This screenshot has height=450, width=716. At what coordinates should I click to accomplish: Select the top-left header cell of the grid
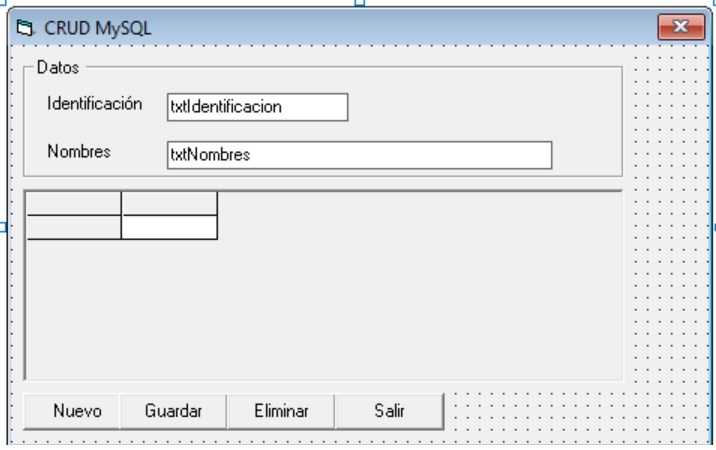pos(72,204)
